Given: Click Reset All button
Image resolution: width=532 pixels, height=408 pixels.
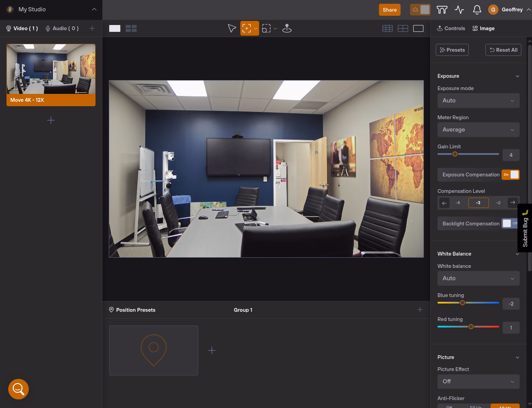Looking at the screenshot, I should pos(504,50).
